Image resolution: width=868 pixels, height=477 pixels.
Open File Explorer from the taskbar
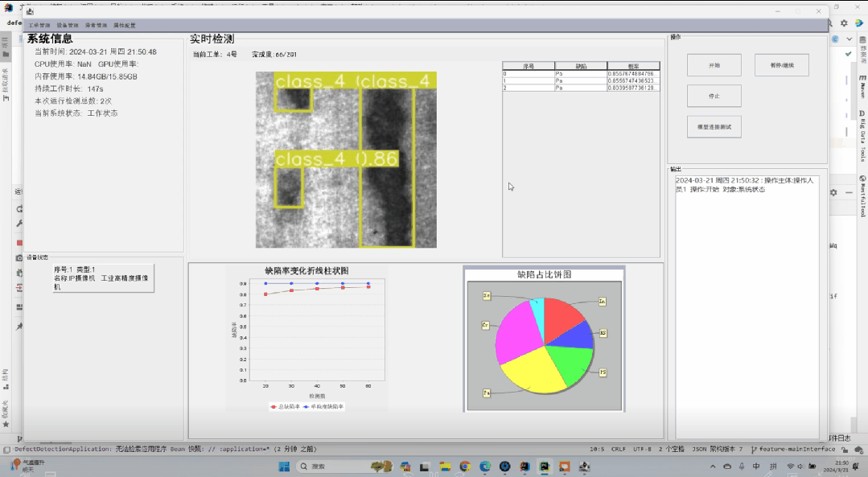coord(445,467)
